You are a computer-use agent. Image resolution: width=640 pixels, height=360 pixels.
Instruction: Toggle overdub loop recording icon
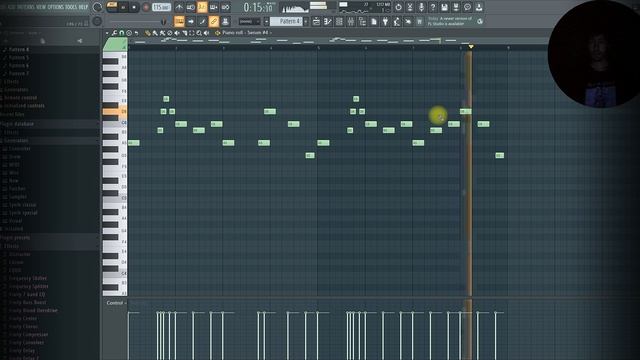tap(213, 7)
